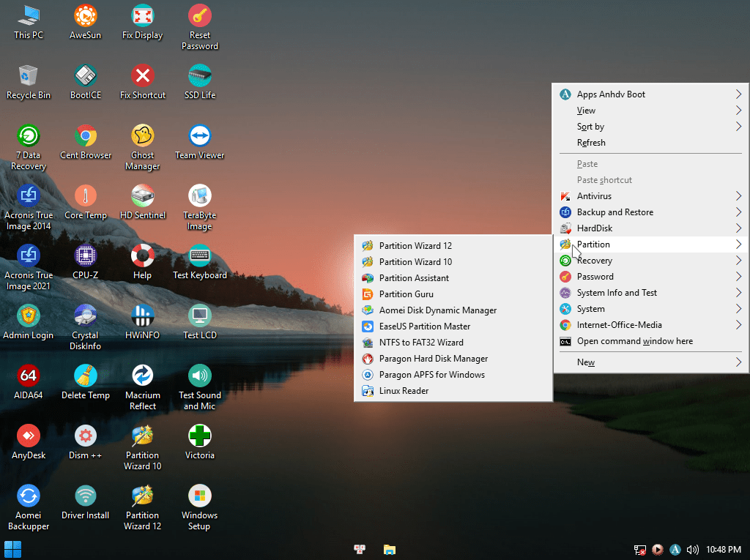Viewport: 750px width, 560px height.
Task: Expand the HardDisk submenu
Action: (650, 228)
